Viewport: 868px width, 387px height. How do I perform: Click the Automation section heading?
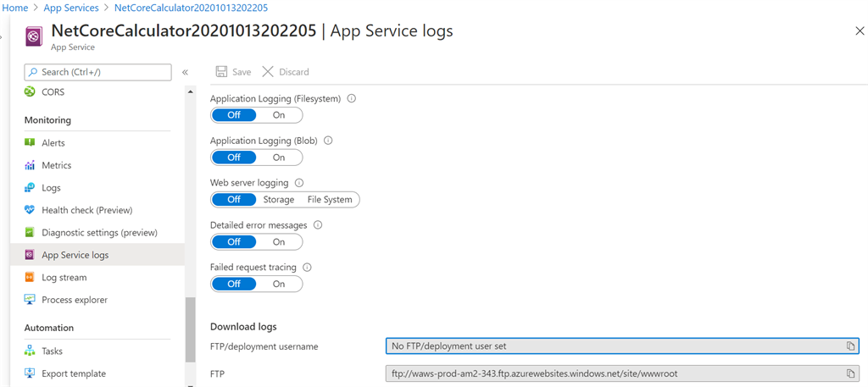point(48,328)
